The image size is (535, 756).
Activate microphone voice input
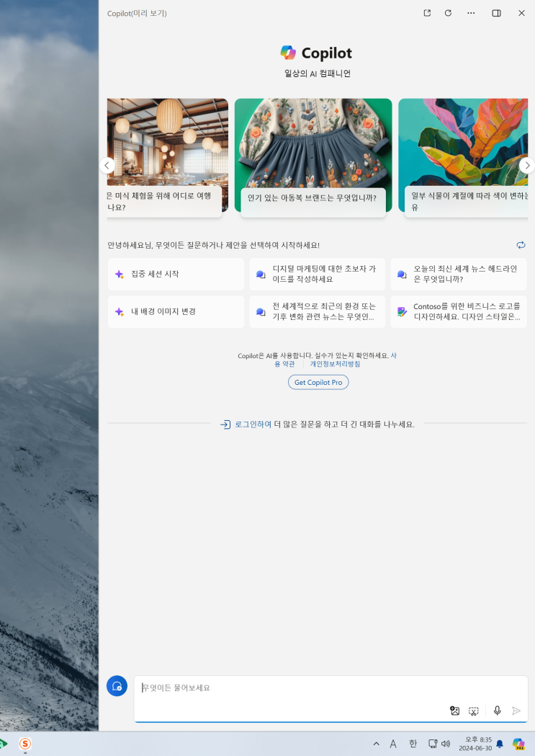pos(498,711)
